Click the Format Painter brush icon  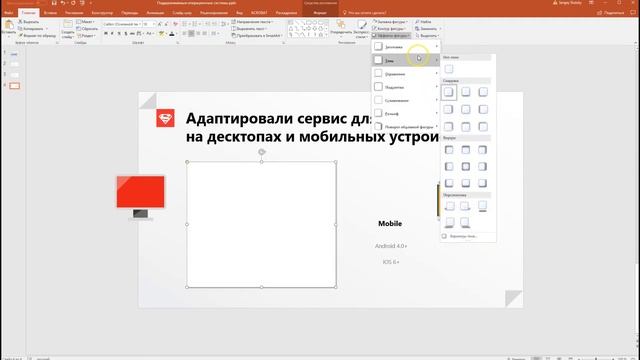21,36
